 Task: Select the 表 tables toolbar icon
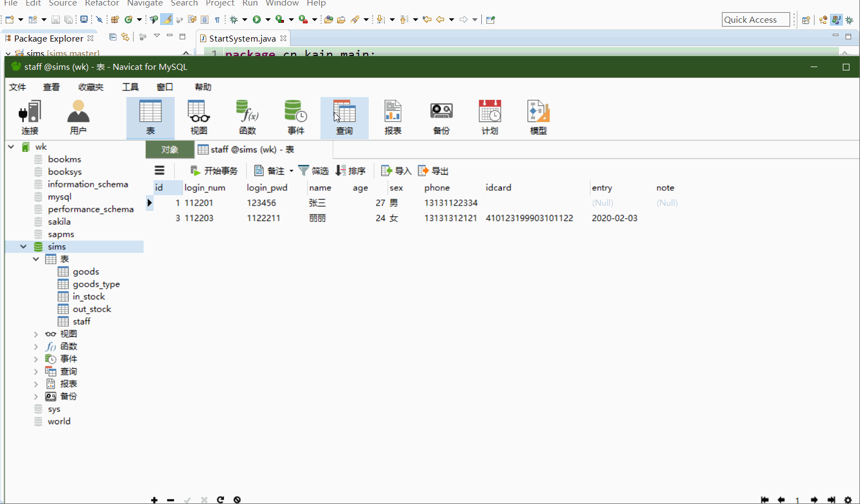point(150,118)
